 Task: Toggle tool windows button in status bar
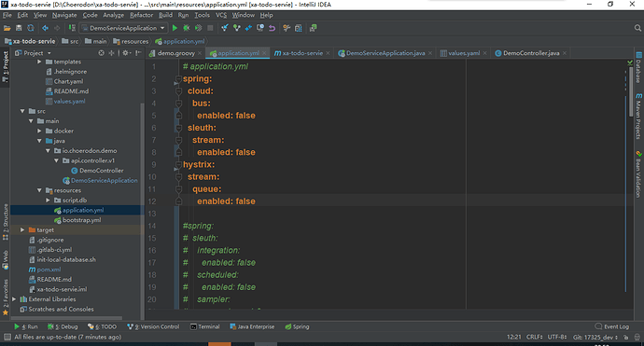[x=7, y=337]
